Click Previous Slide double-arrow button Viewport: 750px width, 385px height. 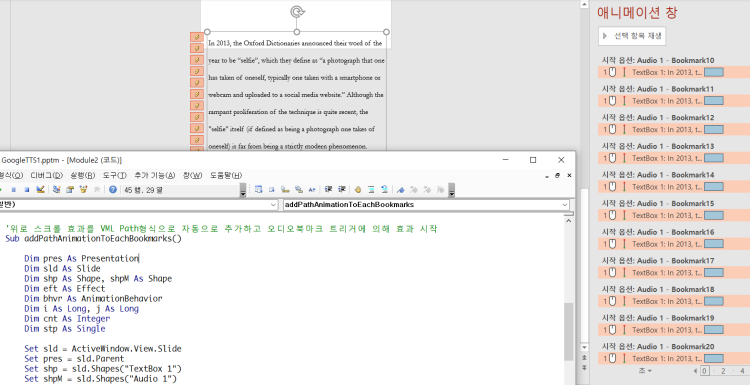tap(584, 357)
